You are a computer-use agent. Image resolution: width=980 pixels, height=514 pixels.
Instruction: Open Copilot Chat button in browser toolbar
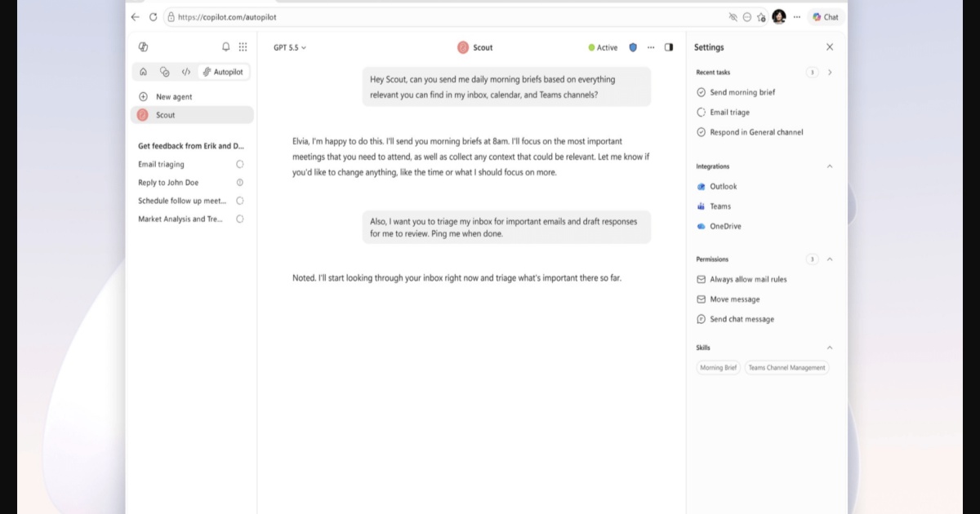(x=826, y=16)
